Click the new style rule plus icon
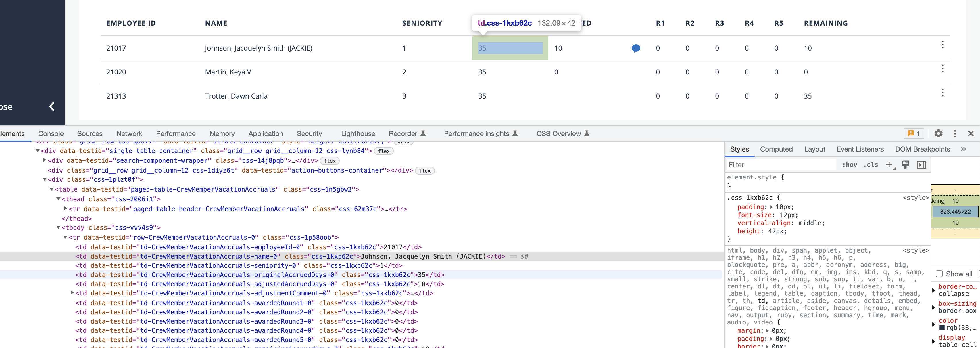This screenshot has height=348, width=980. coord(889,165)
